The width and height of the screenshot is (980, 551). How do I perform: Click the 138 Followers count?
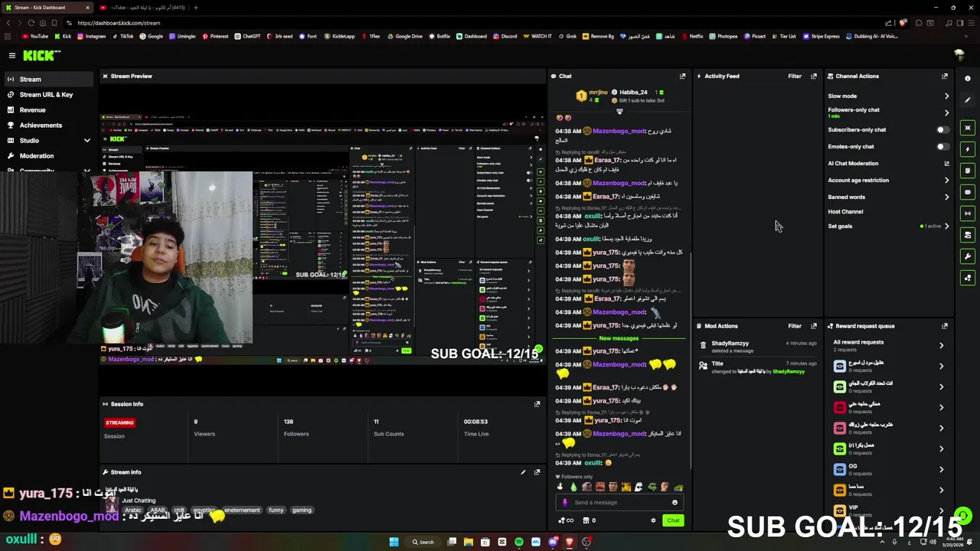coord(289,422)
